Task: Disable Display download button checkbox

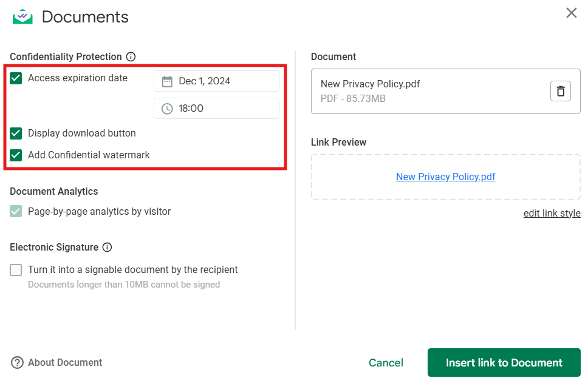Action: click(x=16, y=133)
